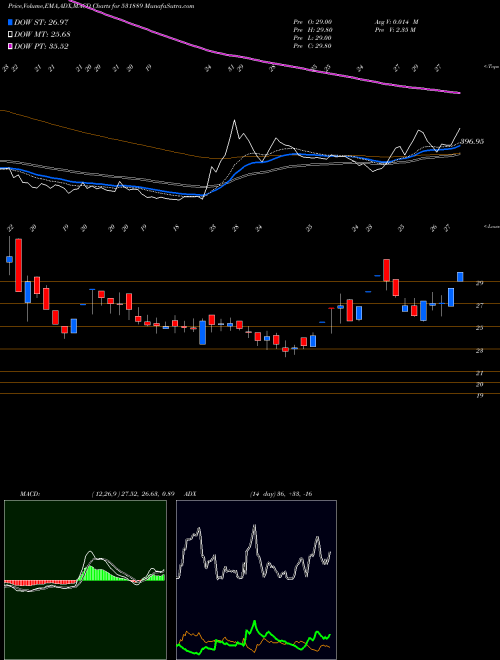
Task: Select the 'DOW PT: 35.52' legend text
Action: (41, 46)
